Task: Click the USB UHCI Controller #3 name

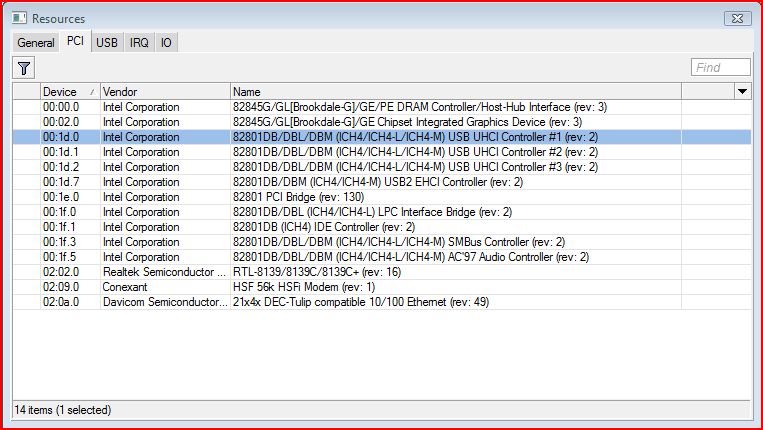Action: [x=416, y=167]
